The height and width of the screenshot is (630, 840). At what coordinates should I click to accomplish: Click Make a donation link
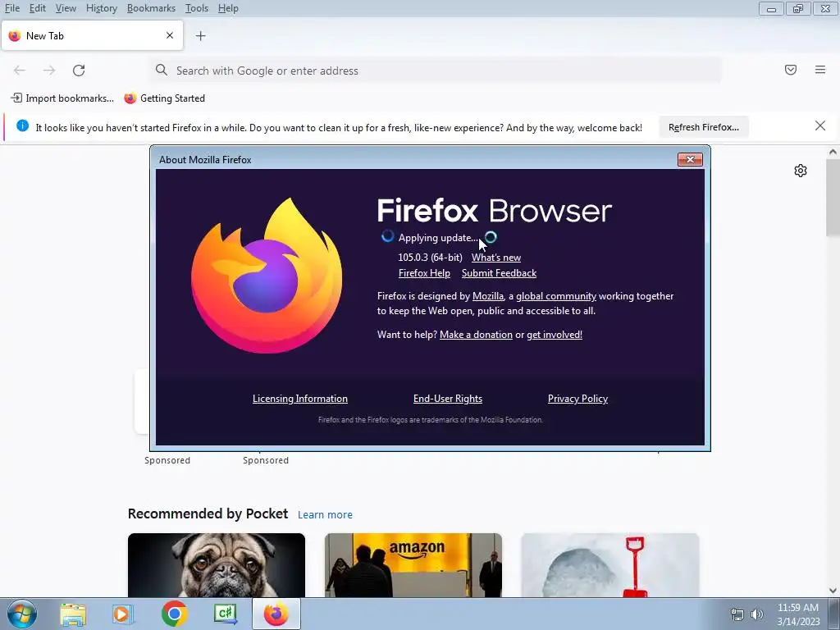(476, 335)
